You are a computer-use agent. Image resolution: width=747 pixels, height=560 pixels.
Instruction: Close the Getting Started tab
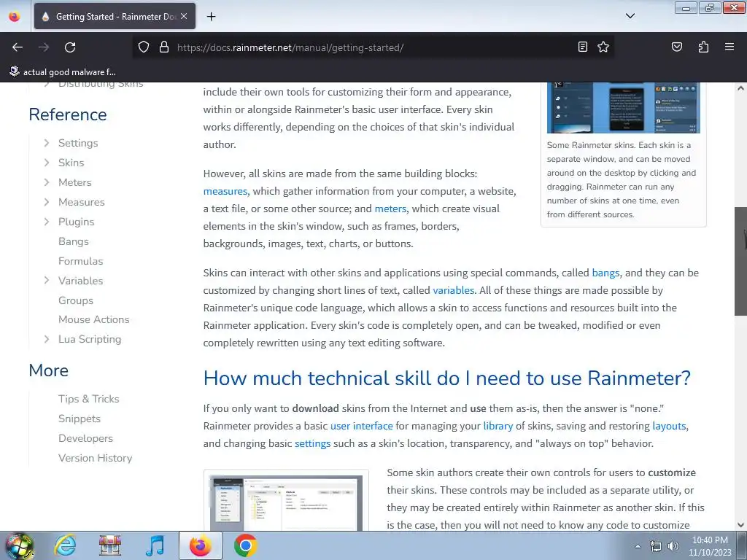pos(184,16)
